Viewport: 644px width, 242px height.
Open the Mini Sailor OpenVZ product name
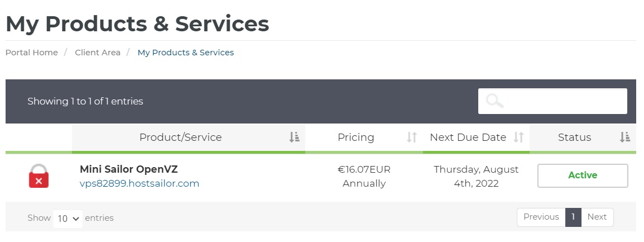pos(129,169)
